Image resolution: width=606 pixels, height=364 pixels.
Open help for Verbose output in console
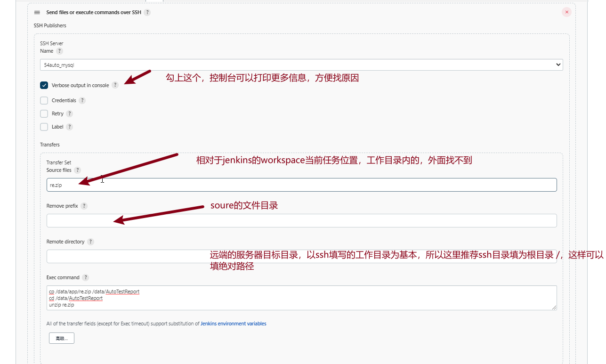115,85
